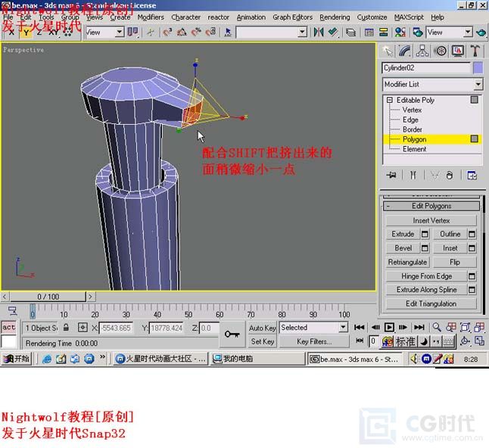This screenshot has width=489, height=448.
Task: Click the Key Filters... button
Action: 314,342
